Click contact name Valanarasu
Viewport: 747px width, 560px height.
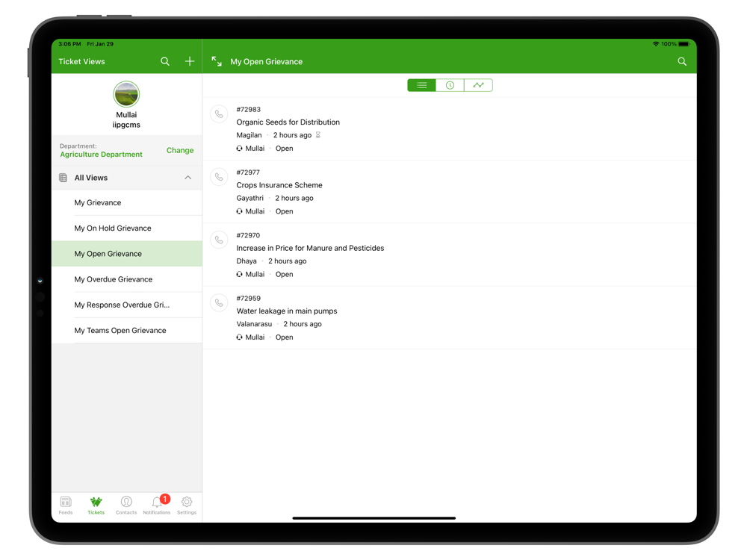(254, 324)
